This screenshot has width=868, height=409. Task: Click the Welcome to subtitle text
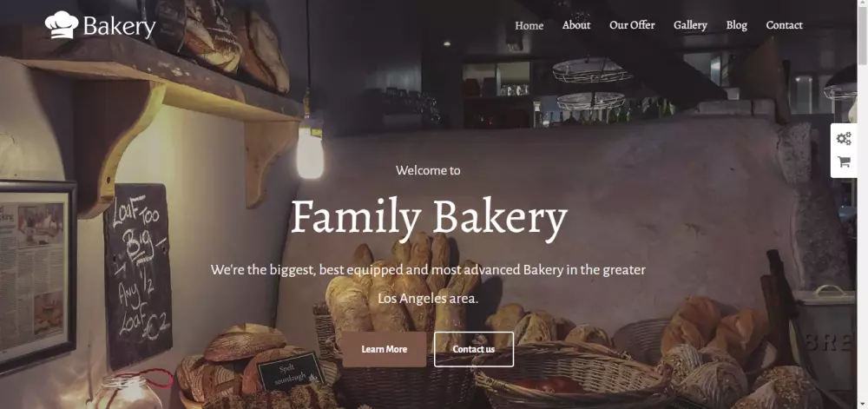(428, 170)
